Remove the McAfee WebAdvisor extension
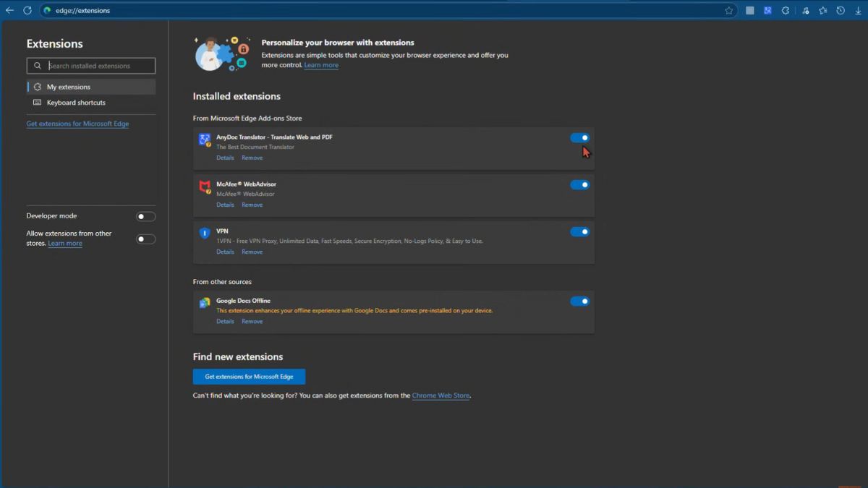 click(x=252, y=205)
